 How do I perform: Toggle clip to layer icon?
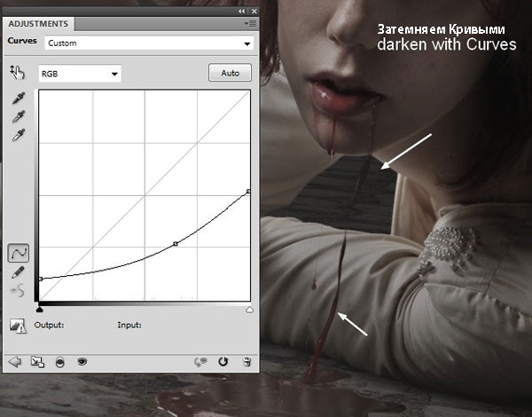59,362
